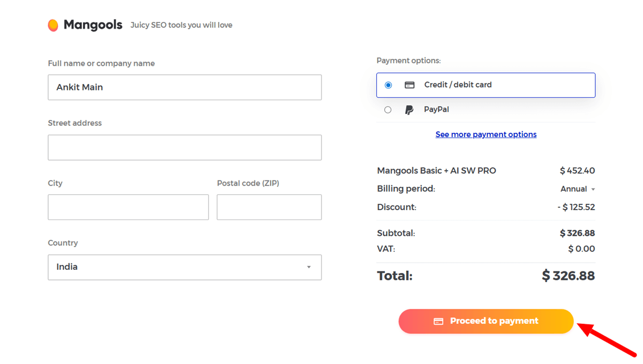Click the Mangools wordmark in the header
Image resolution: width=643 pixels, height=364 pixels.
[x=93, y=25]
